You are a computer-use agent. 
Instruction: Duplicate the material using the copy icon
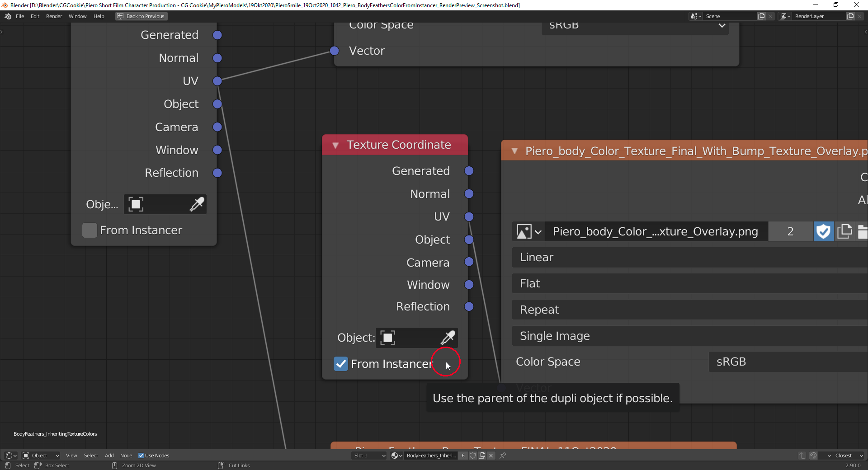[481, 456]
